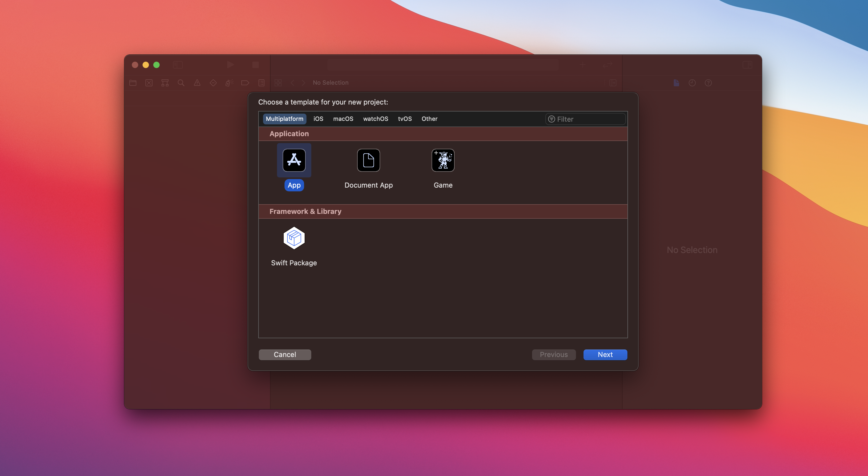Screen dimensions: 868x476
Task: Click the Next button
Action: point(605,355)
